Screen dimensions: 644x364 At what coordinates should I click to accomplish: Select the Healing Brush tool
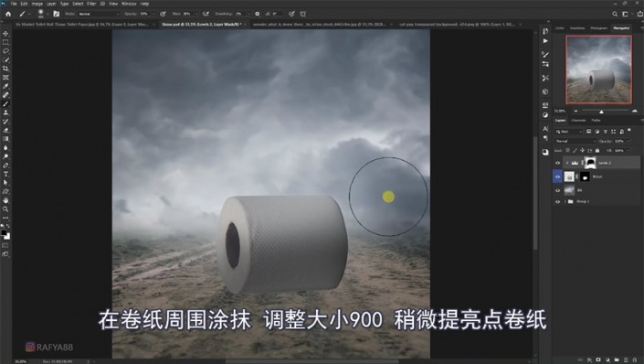(5, 95)
